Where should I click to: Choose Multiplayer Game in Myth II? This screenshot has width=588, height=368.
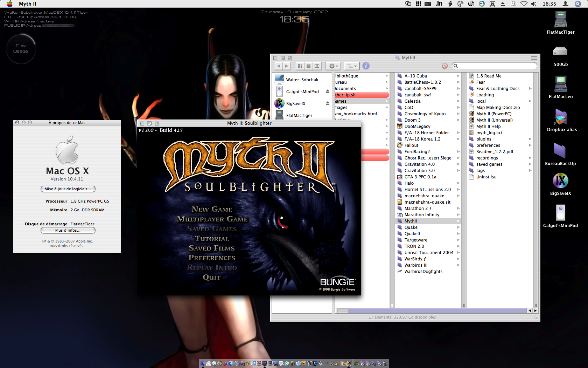212,219
